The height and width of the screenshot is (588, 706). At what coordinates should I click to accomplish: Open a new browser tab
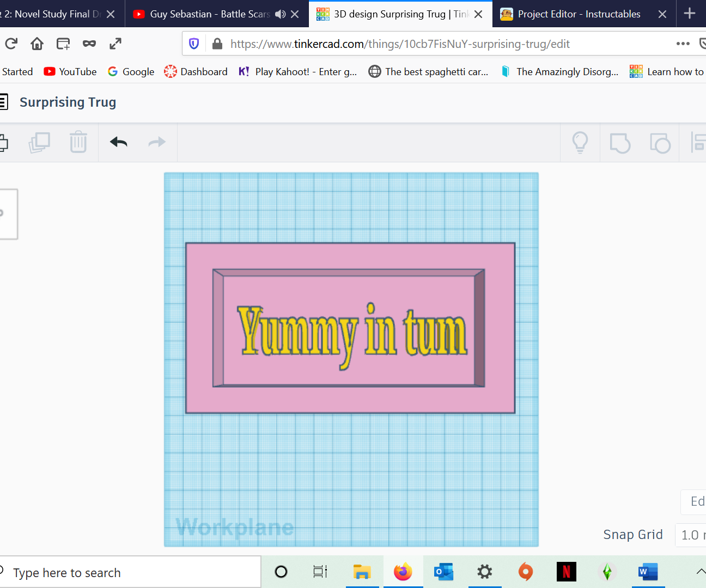coord(690,14)
